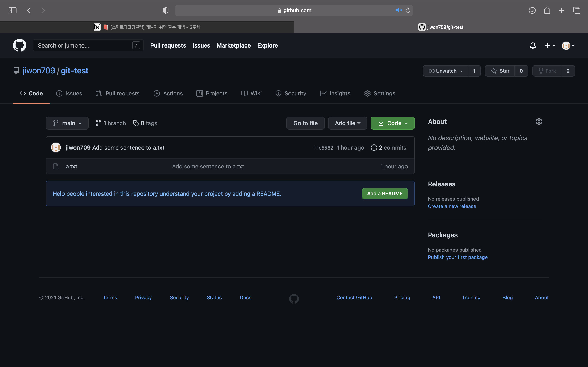Open the Actions repository tab
Viewport: 588px width, 367px height.
[168, 93]
